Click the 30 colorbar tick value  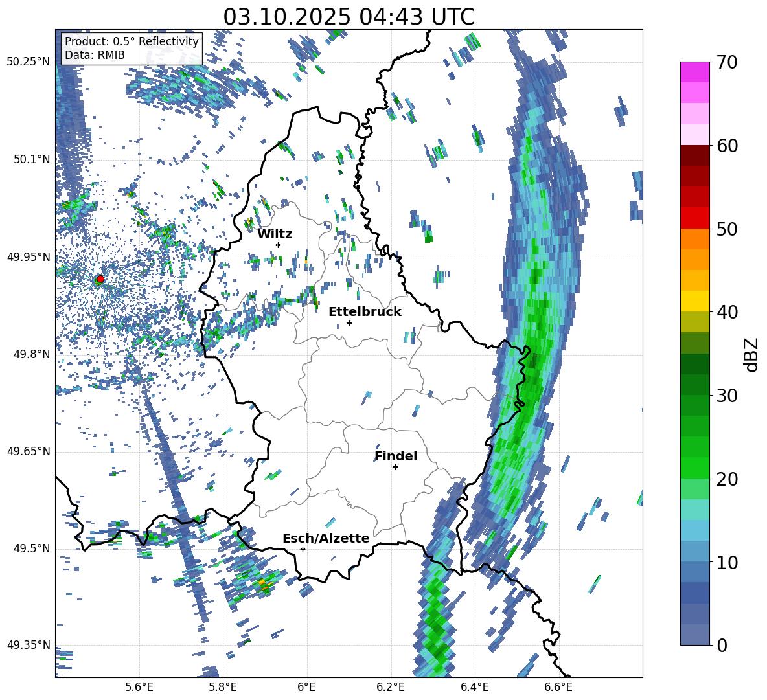click(727, 396)
